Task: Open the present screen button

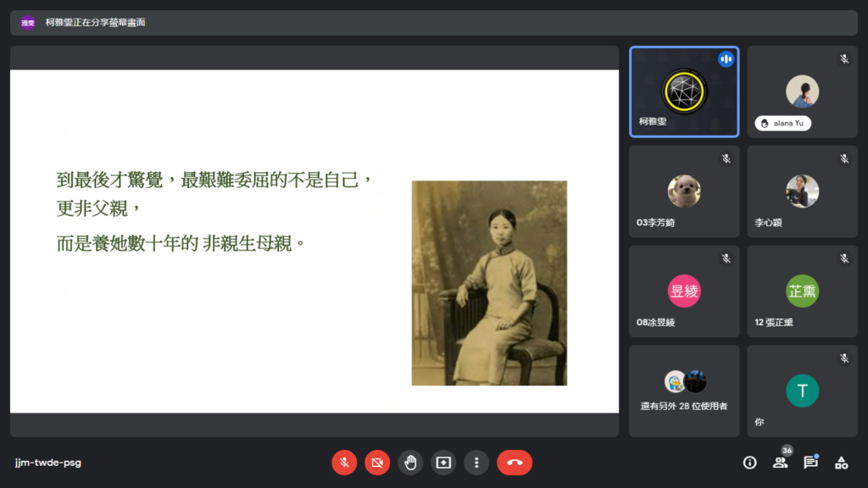Action: pyautogui.click(x=443, y=463)
